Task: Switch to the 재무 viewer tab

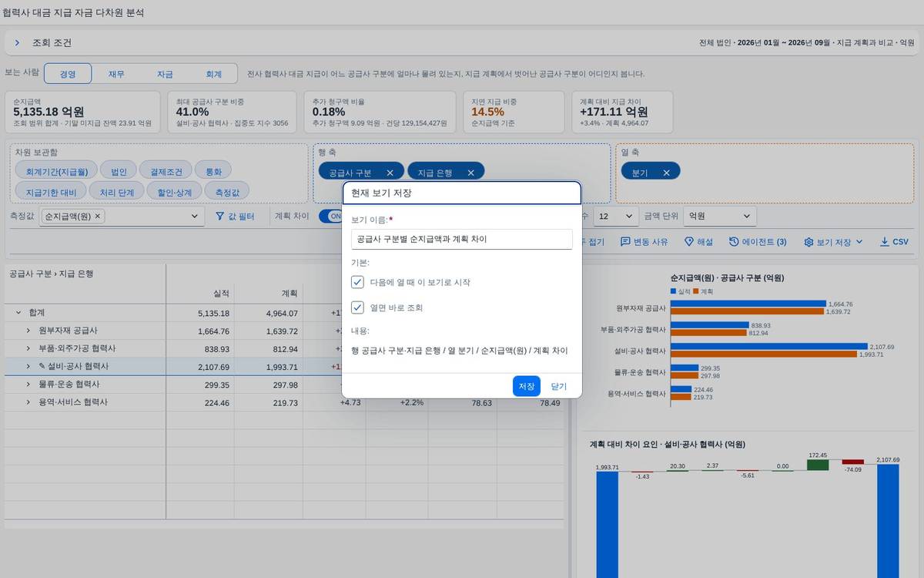Action: point(116,74)
